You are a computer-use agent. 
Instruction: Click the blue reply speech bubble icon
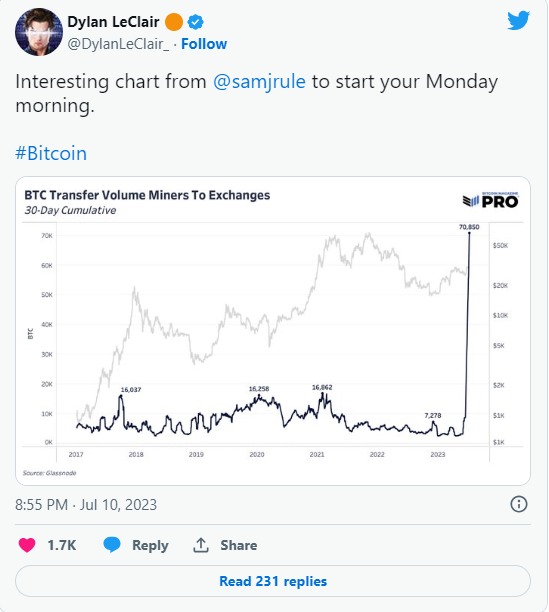pos(112,544)
